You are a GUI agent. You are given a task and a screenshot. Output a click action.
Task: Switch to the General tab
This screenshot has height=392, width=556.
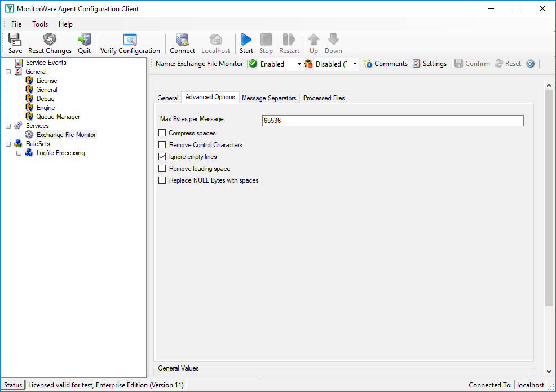coord(167,98)
